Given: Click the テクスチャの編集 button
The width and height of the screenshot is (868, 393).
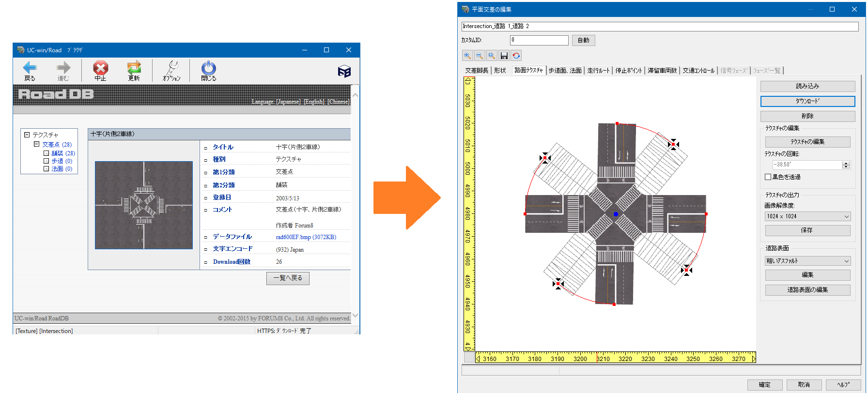Looking at the screenshot, I should pyautogui.click(x=807, y=142).
